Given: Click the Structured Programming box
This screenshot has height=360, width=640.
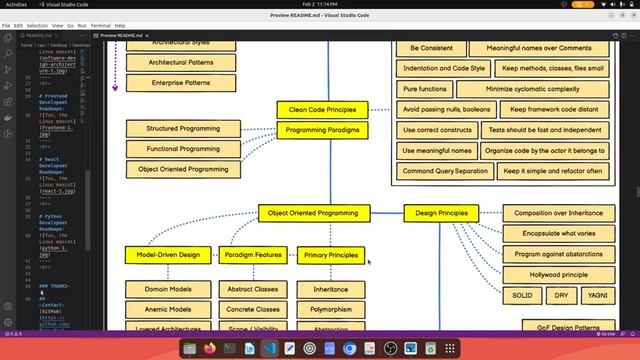Looking at the screenshot, I should pos(183,129).
